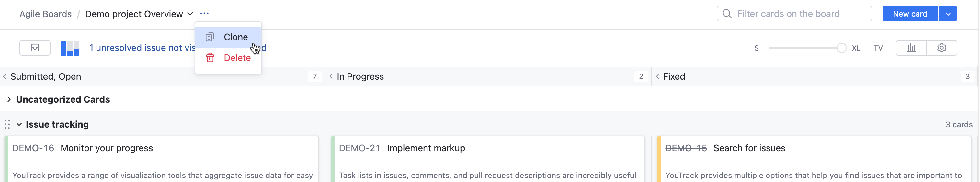Open the backlog panel icon
This screenshot has width=980, height=182.
click(35, 48)
